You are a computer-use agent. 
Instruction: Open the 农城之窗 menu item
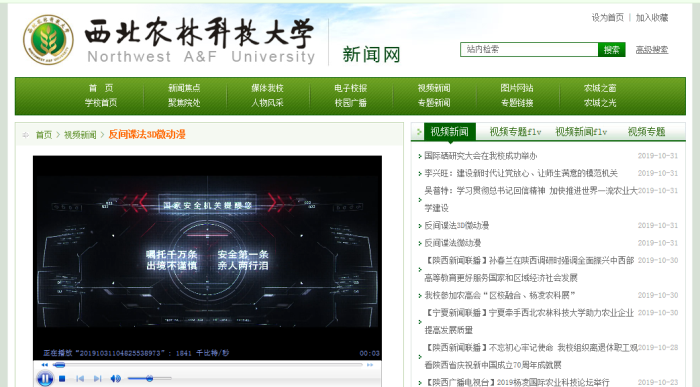pos(600,88)
